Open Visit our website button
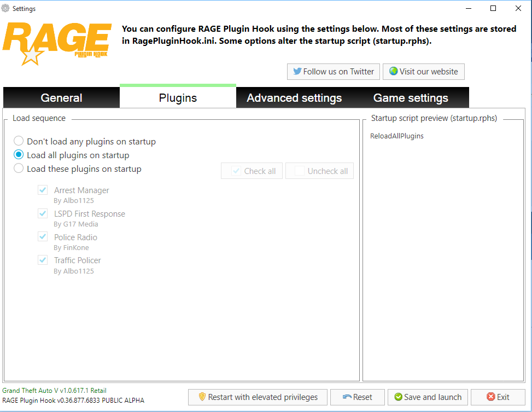 click(423, 72)
